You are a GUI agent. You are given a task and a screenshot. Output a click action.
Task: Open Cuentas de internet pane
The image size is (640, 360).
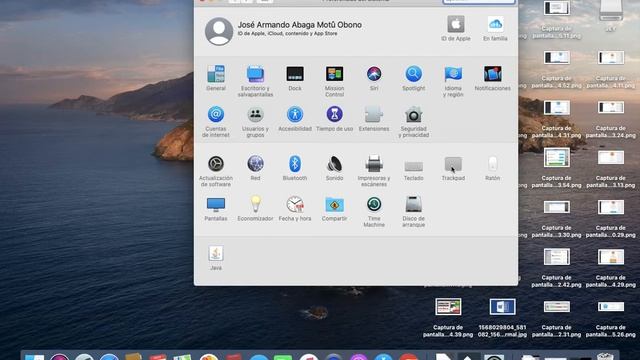(x=216, y=115)
